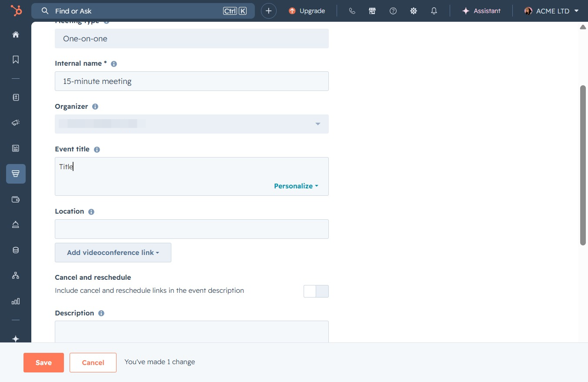
Task: Click the Home icon in the sidebar
Action: tap(16, 34)
